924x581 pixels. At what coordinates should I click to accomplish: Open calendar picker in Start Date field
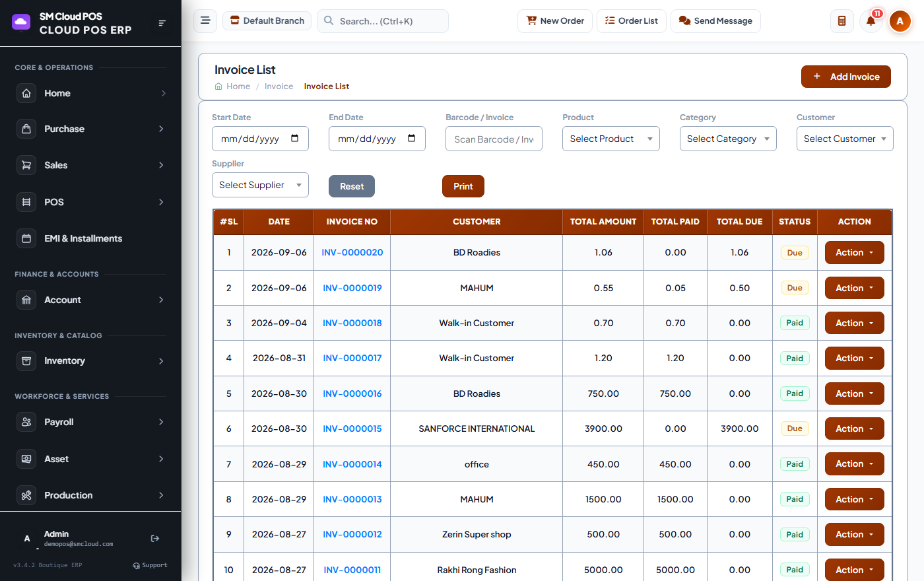click(294, 139)
